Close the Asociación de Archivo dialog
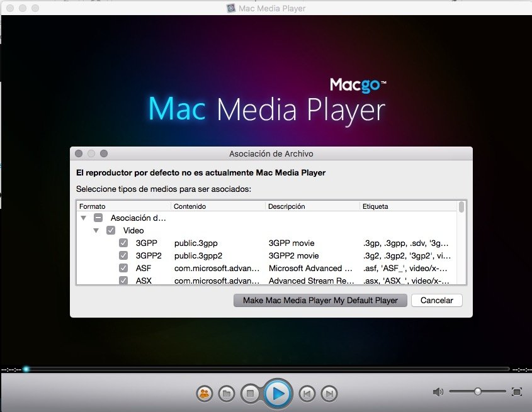Viewport: 532px width, 412px height. (79, 153)
